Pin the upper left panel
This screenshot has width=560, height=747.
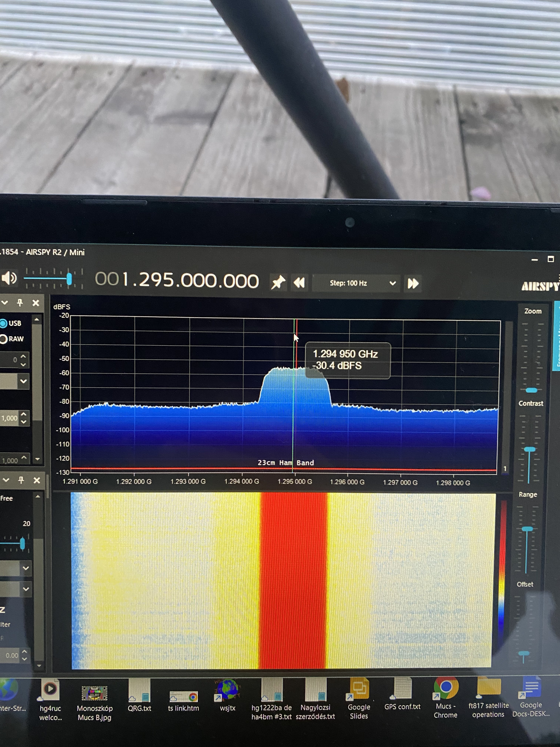click(x=20, y=303)
